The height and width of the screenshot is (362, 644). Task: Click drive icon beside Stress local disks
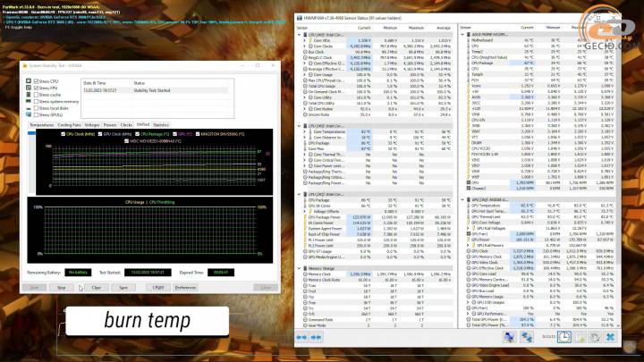pos(29,108)
